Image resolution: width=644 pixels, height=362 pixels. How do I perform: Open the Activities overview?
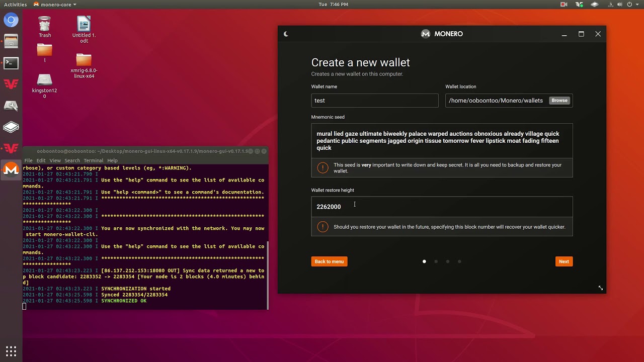(15, 5)
